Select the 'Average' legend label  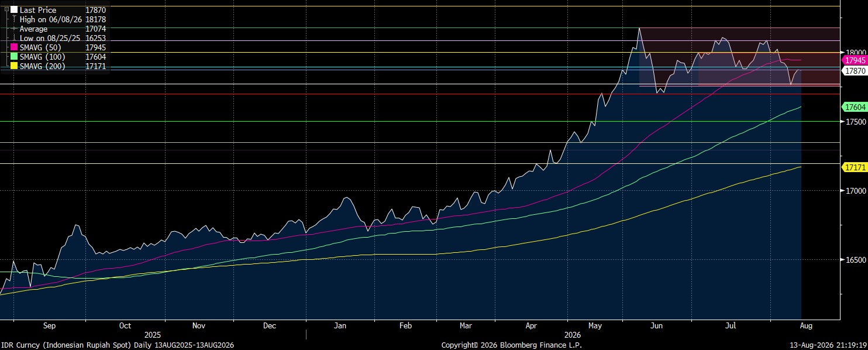(x=33, y=29)
